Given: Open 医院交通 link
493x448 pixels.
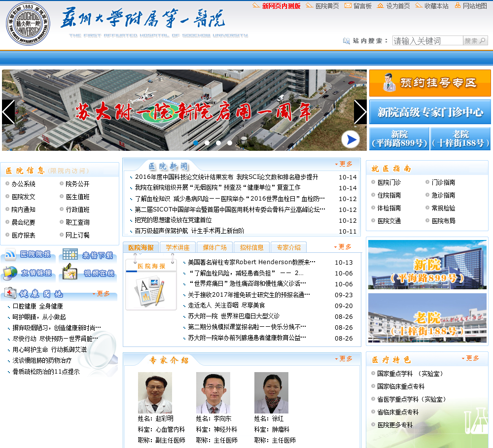Looking at the screenshot, I should coord(389,221).
